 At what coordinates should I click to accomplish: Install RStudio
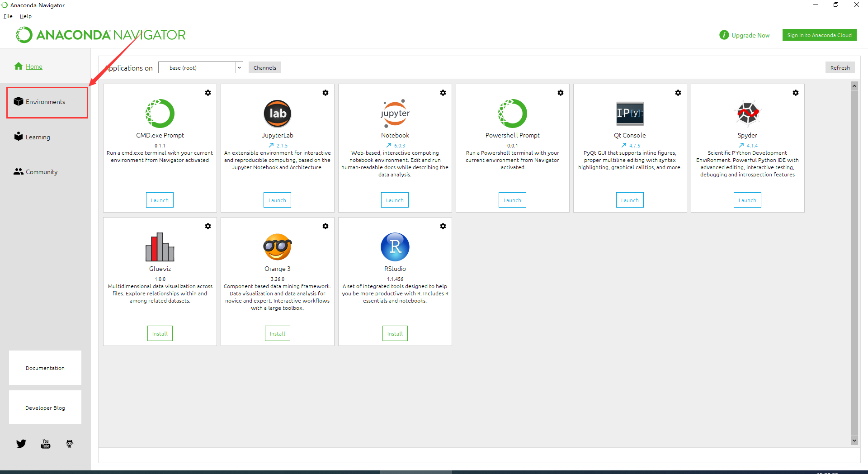pos(395,334)
